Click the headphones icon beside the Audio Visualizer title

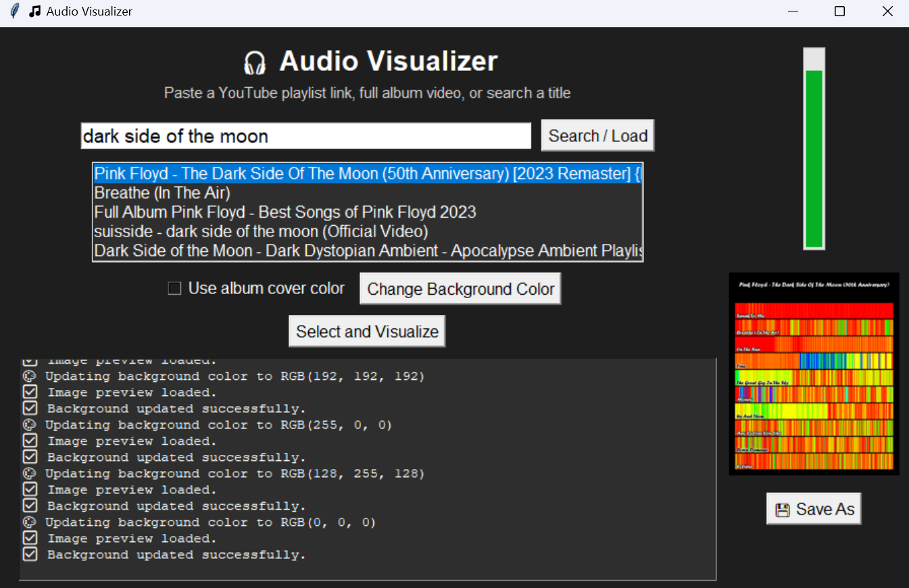coord(255,63)
